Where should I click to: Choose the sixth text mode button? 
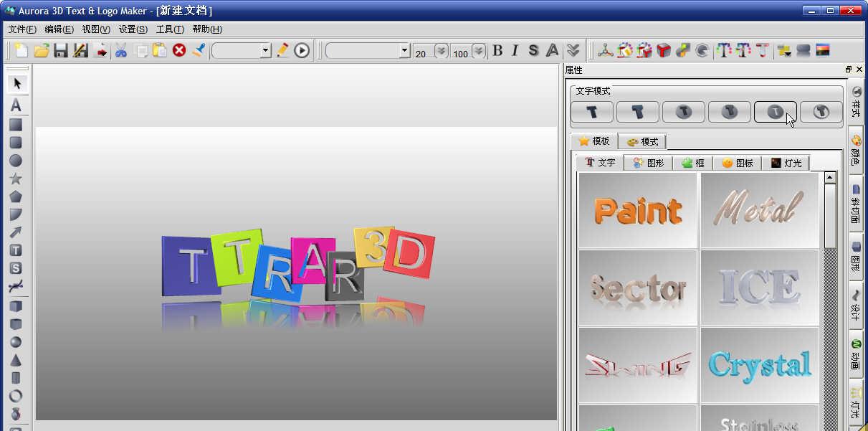(x=821, y=112)
